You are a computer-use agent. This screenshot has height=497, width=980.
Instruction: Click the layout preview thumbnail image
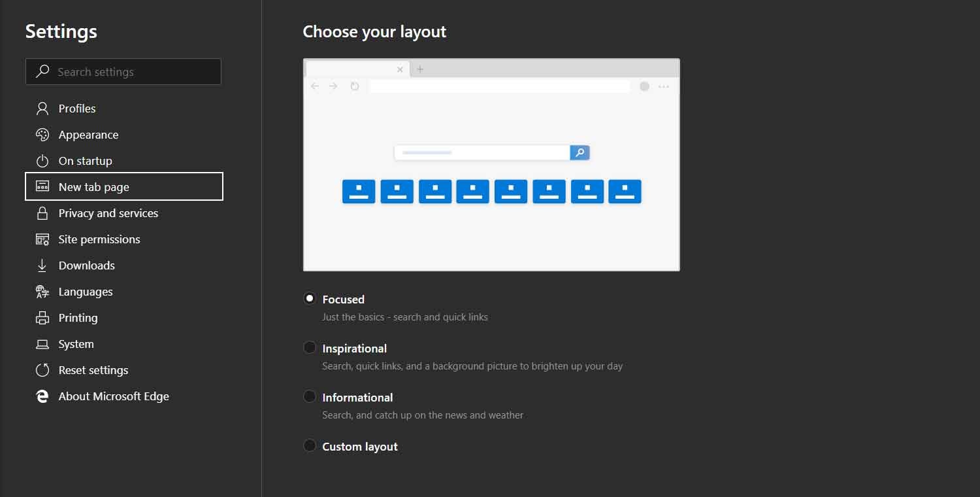[x=491, y=165]
